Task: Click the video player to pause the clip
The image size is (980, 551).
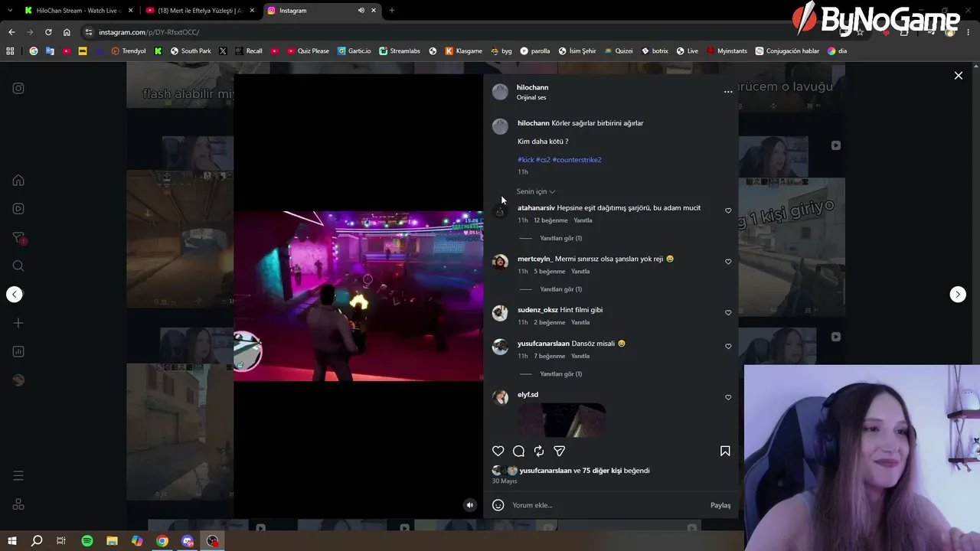Action: [358, 296]
